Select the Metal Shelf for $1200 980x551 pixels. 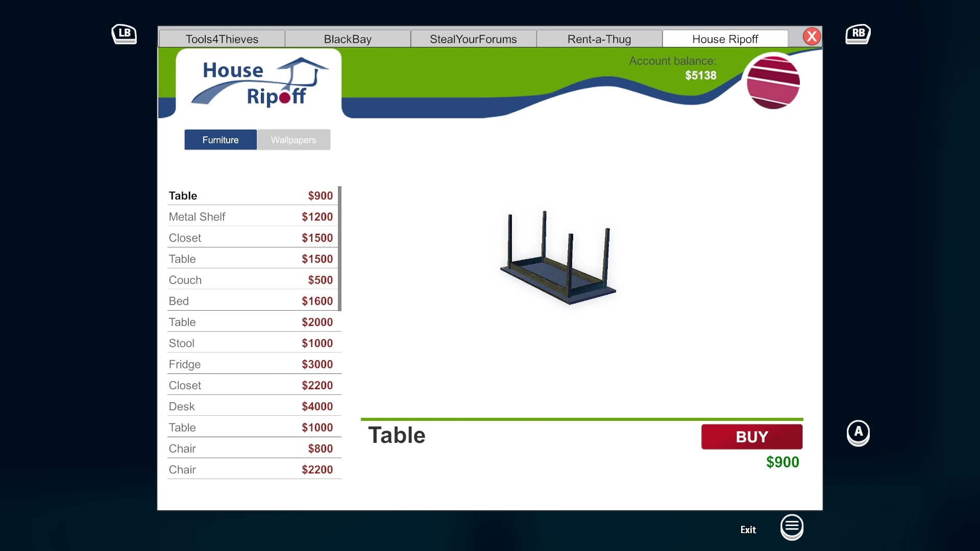click(x=251, y=217)
